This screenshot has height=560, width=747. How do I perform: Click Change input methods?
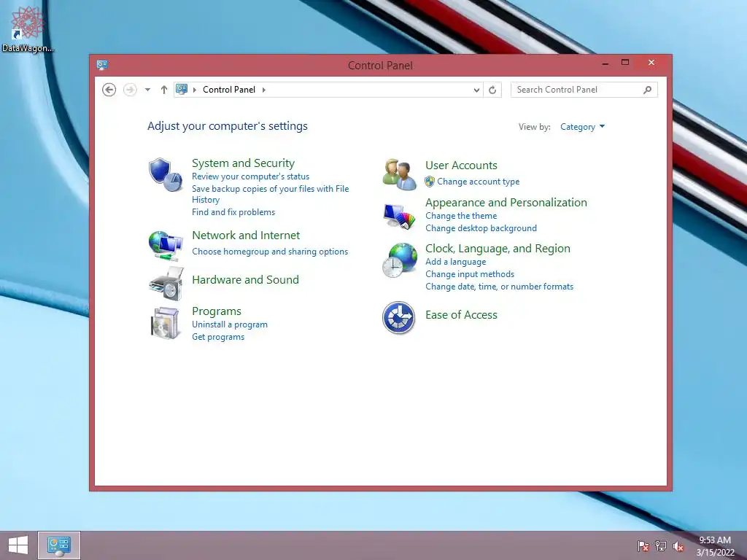pos(470,274)
